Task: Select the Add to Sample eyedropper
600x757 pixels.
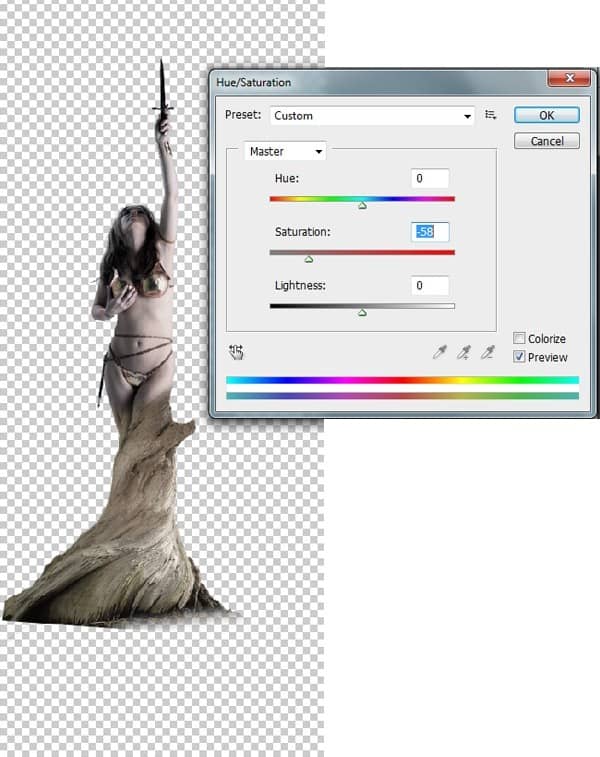Action: coord(464,352)
